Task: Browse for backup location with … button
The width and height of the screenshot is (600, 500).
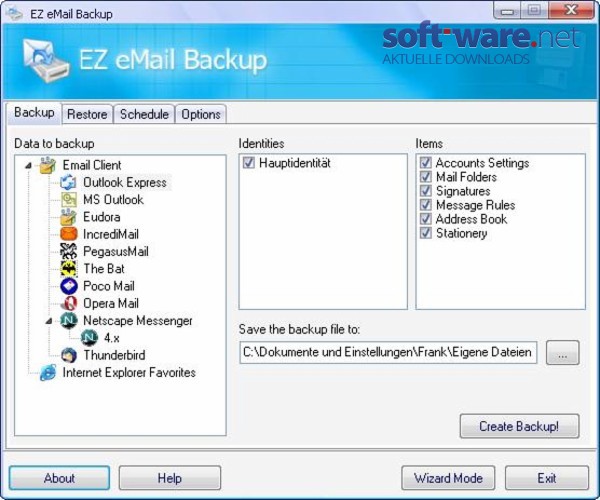Action: pos(562,353)
